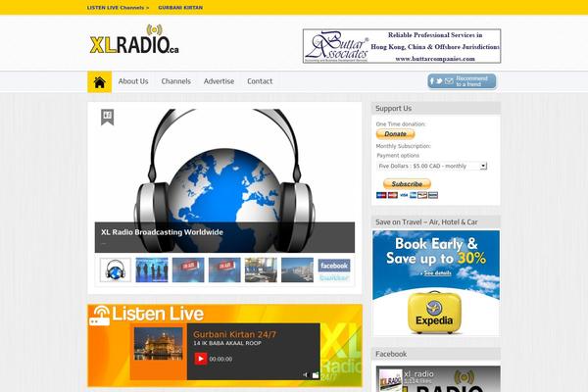Click the xl_radio Facebook profile picture
588x392 pixels.
pos(390,381)
